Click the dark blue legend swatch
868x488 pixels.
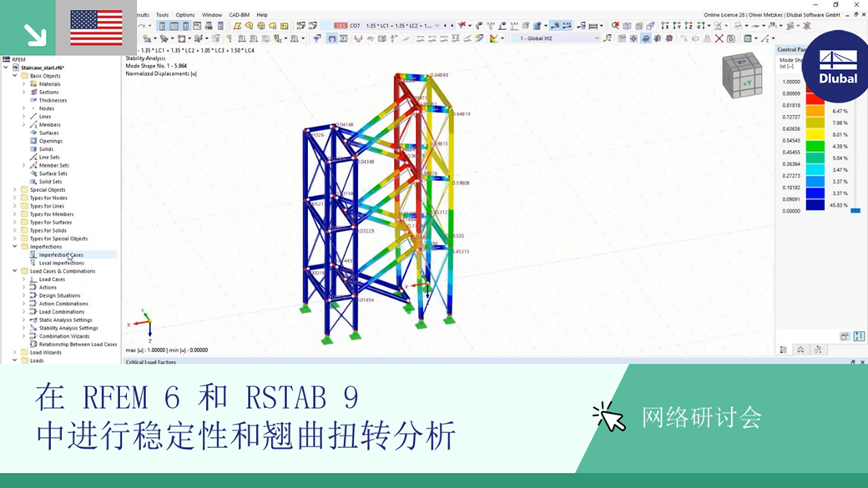815,204
